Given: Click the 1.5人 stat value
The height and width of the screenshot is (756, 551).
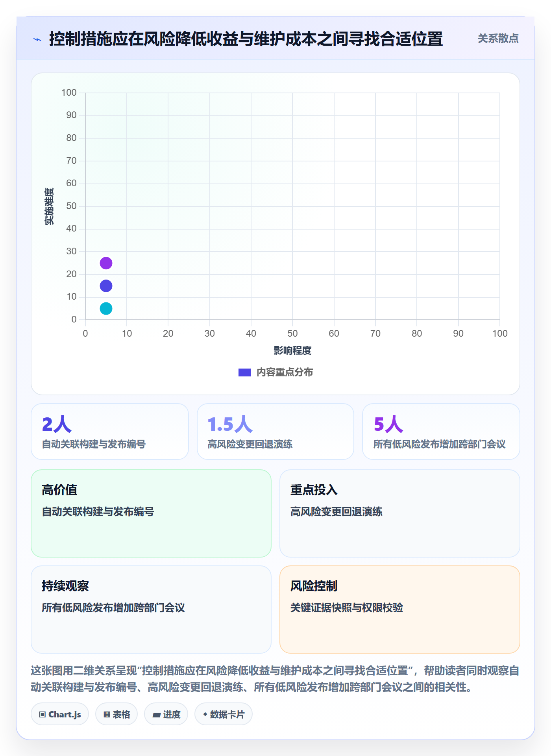Looking at the screenshot, I should pos(230,424).
